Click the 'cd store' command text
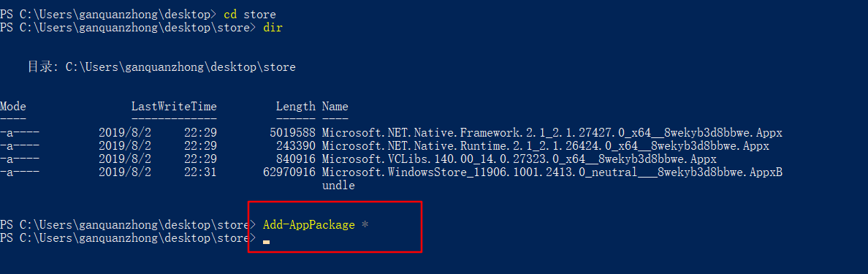 click(250, 14)
